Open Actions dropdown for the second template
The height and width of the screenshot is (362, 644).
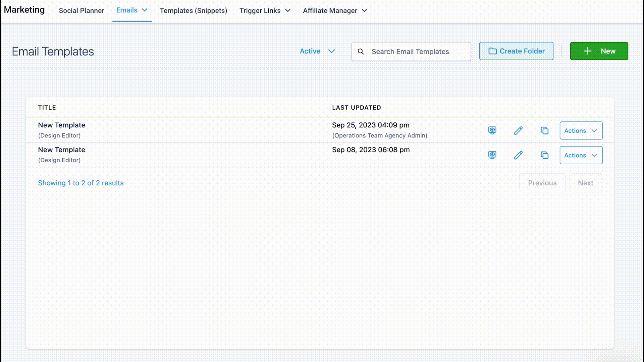581,155
